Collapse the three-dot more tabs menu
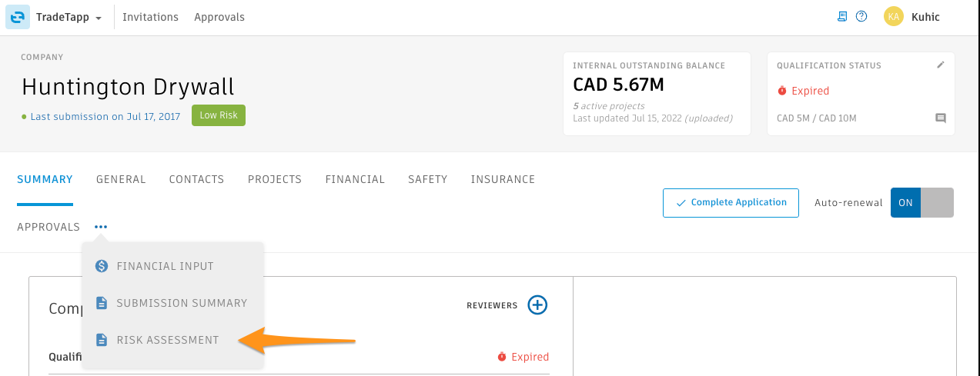The image size is (980, 376). pyautogui.click(x=101, y=227)
